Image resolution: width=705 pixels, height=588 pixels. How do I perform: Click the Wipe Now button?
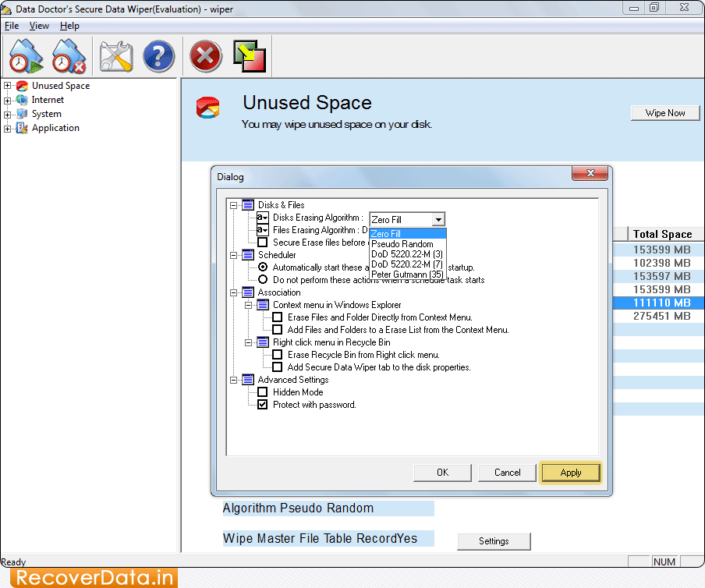point(664,112)
